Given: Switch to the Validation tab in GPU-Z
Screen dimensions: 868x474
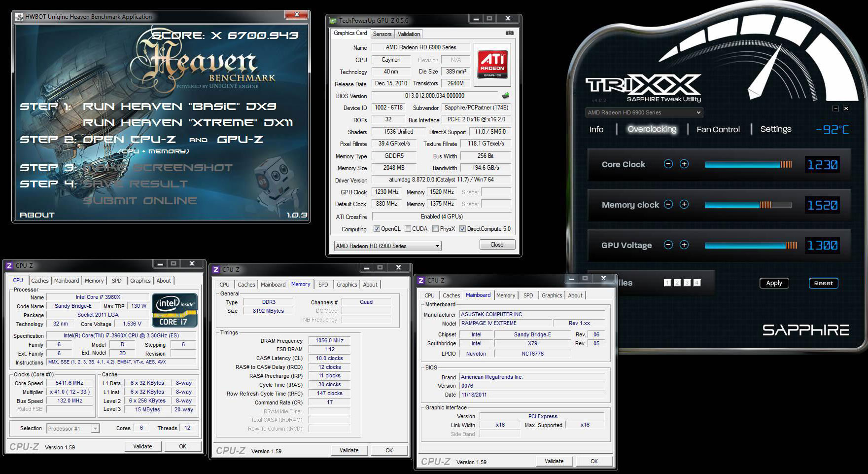Looking at the screenshot, I should (x=409, y=34).
